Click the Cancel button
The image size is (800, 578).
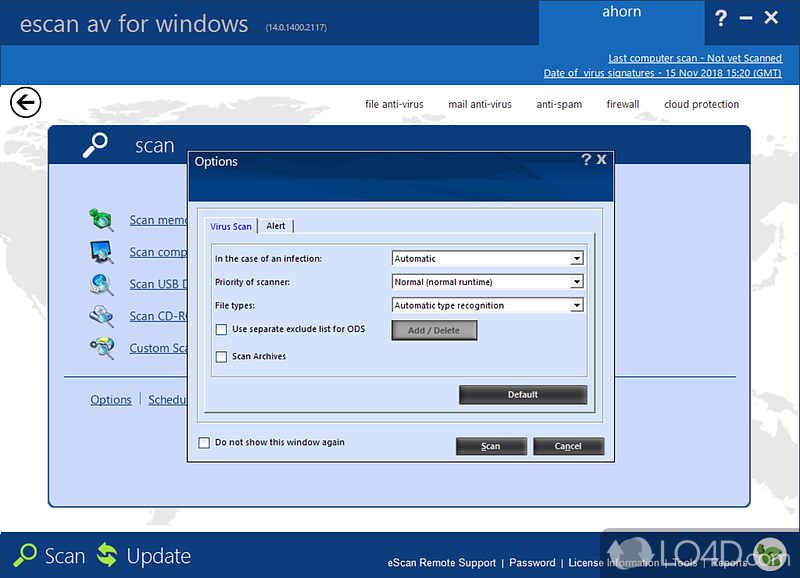click(x=569, y=446)
